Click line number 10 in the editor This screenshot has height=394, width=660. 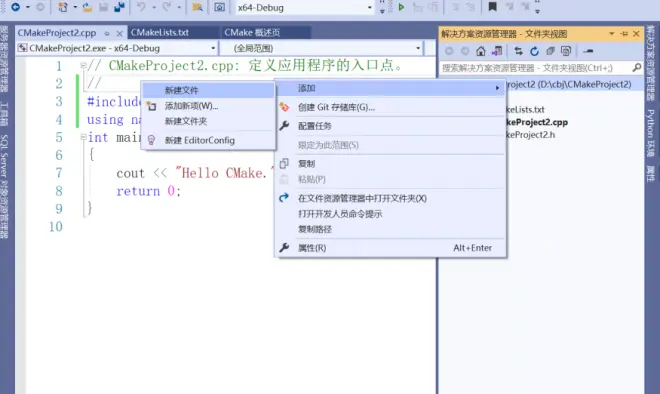[x=56, y=226]
